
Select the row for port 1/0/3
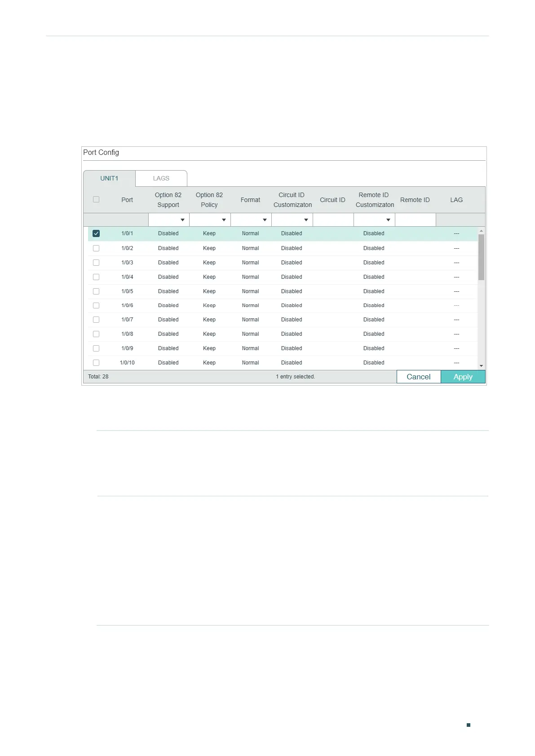(x=283, y=263)
